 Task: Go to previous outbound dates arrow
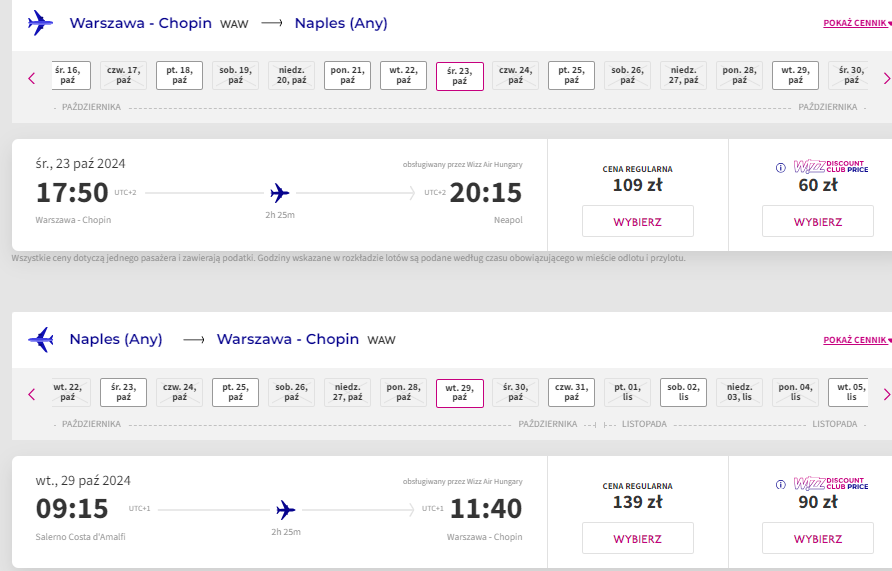coord(32,78)
